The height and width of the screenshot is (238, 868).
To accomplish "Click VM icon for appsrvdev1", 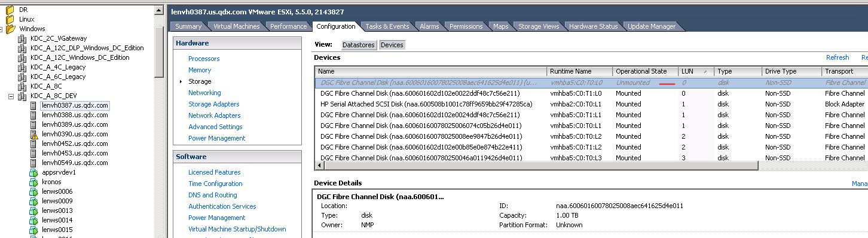I will point(34,172).
